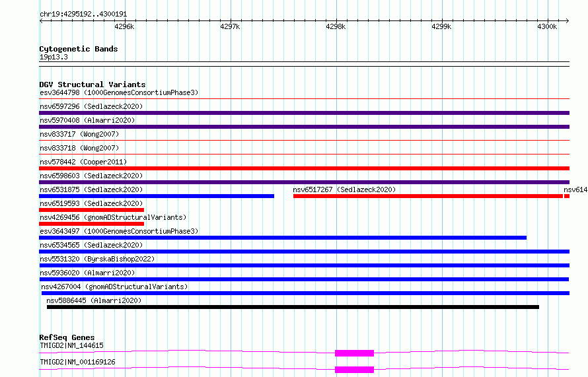The height and width of the screenshot is (377, 588).
Task: Click the Cytogenetic Bands track title
Action: point(79,49)
